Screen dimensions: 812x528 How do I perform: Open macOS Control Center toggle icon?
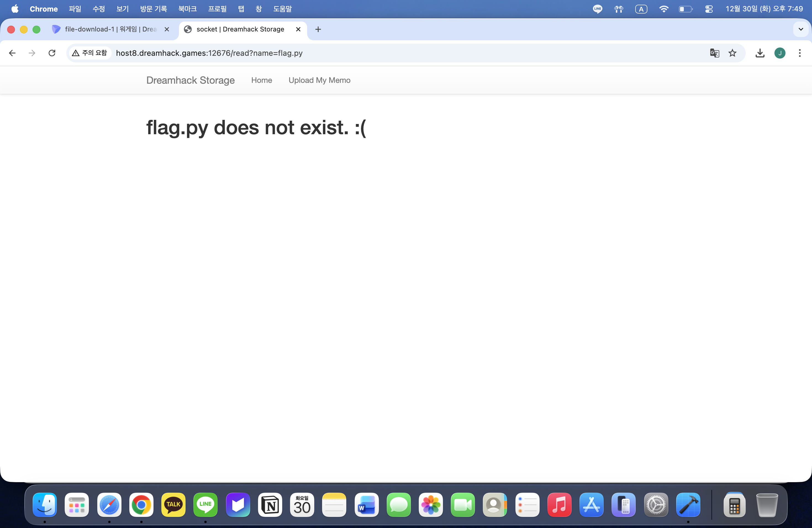click(x=709, y=9)
